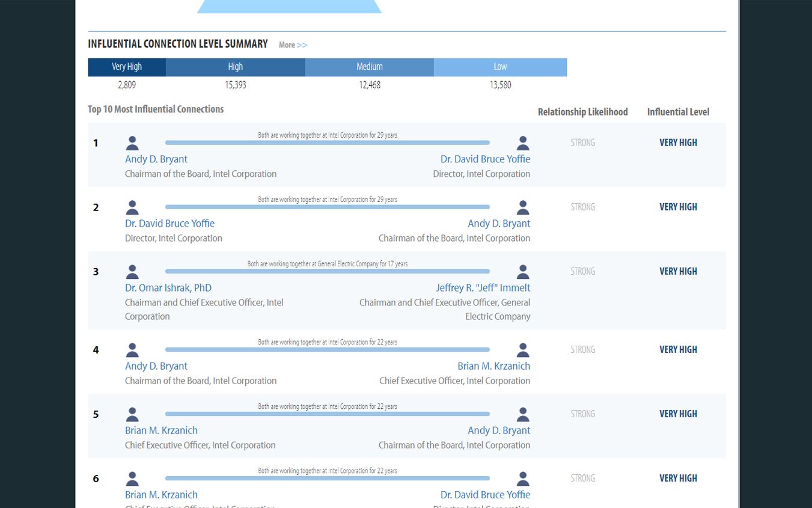Open Jeffrey R. "Jeff" Immelt profile link
The height and width of the screenshot is (508, 812).
[x=483, y=288]
